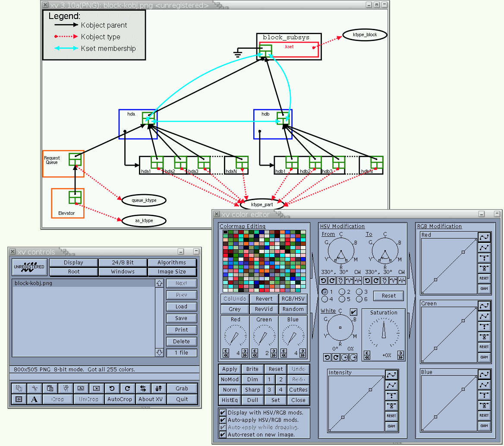Pick the black top-left colormap cell
Screen dimensions: 504x446
tap(225, 232)
